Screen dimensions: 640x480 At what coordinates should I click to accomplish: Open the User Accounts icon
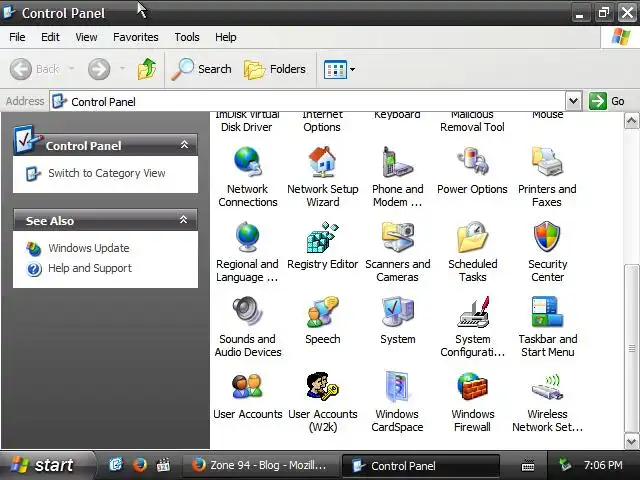coord(247,387)
